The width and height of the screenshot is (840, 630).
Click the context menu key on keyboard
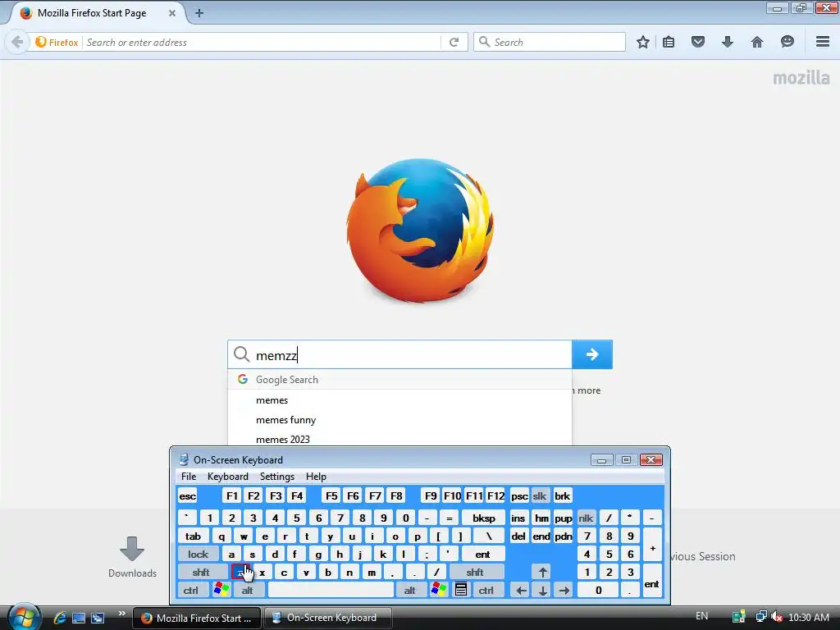click(461, 591)
